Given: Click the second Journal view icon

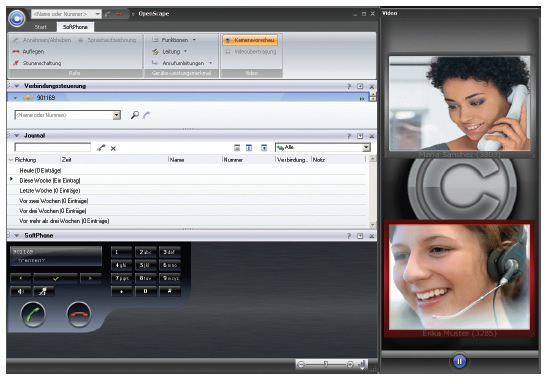Looking at the screenshot, I should (249, 148).
